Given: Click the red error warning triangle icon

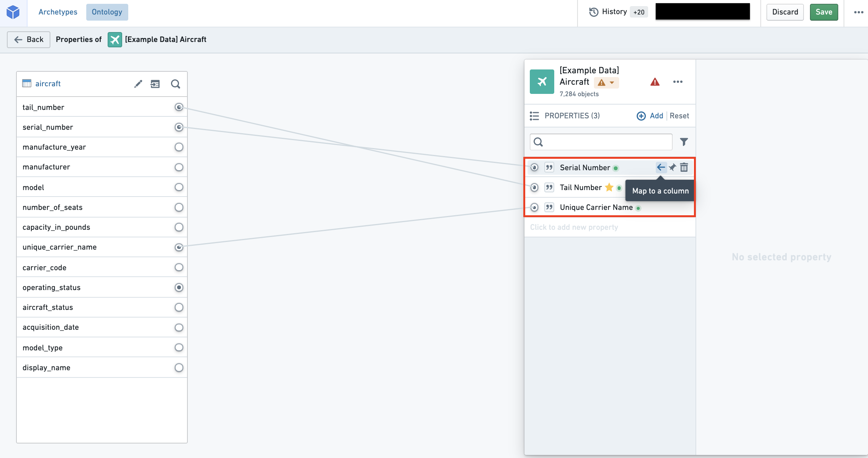Looking at the screenshot, I should tap(655, 82).
